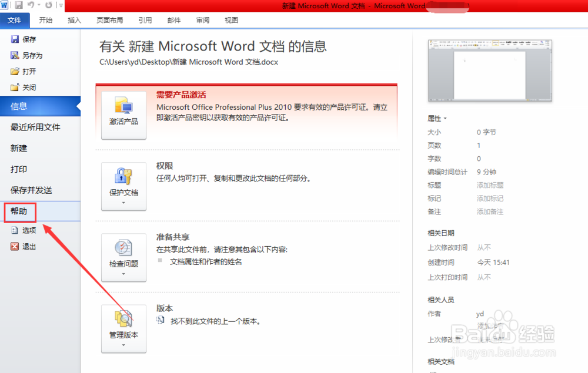The height and width of the screenshot is (373, 588).
Task: Click the author name yd
Action: pos(480,314)
